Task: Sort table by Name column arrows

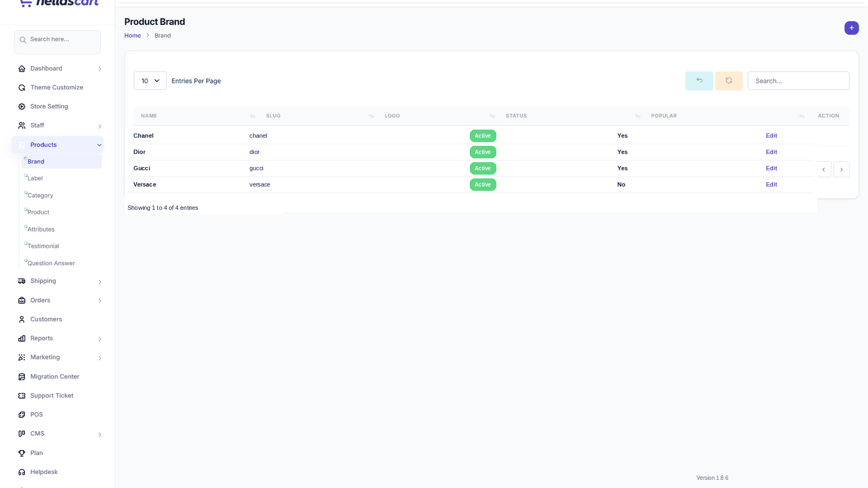Action: point(253,116)
